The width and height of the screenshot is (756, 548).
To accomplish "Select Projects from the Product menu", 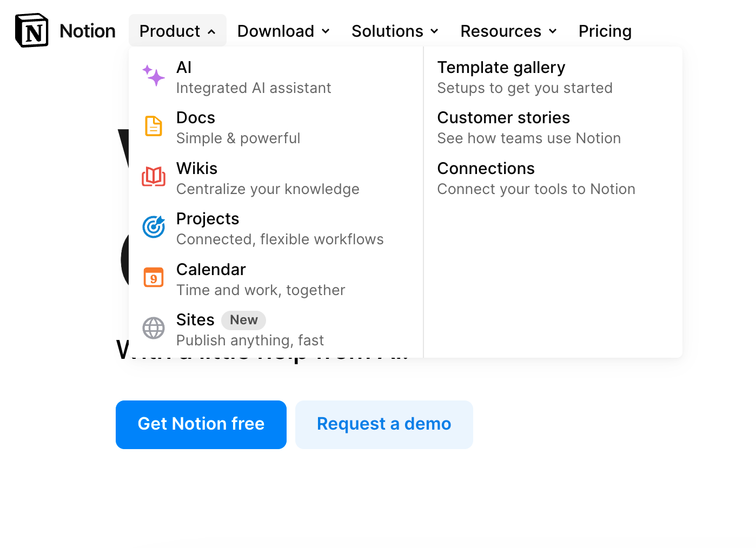I will [x=208, y=218].
